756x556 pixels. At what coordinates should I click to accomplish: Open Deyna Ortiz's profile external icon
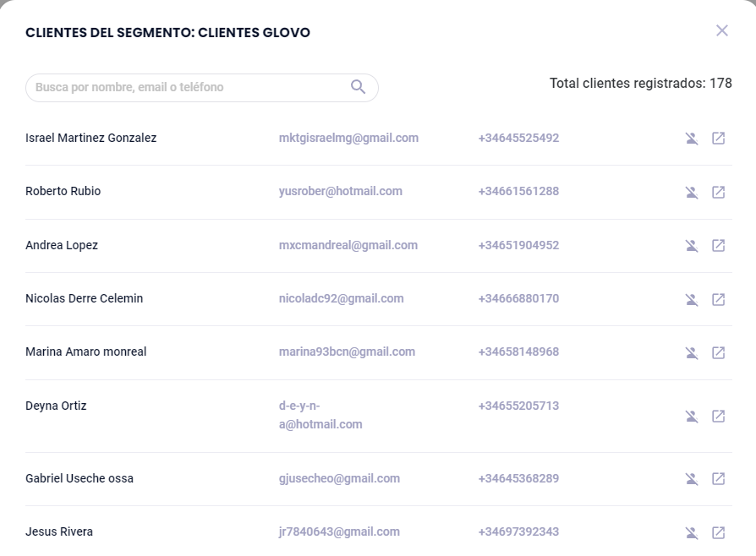[718, 417]
